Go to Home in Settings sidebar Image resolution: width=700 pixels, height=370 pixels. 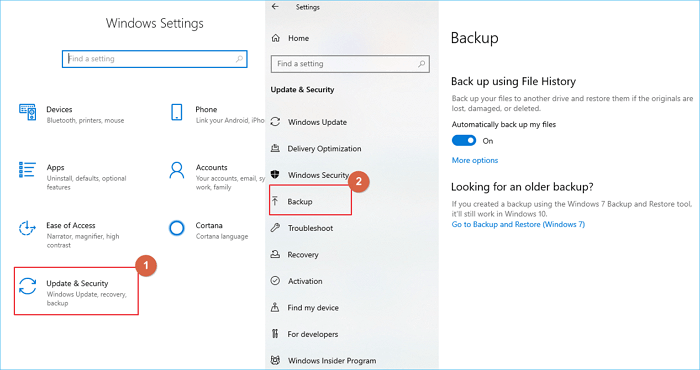pos(298,38)
